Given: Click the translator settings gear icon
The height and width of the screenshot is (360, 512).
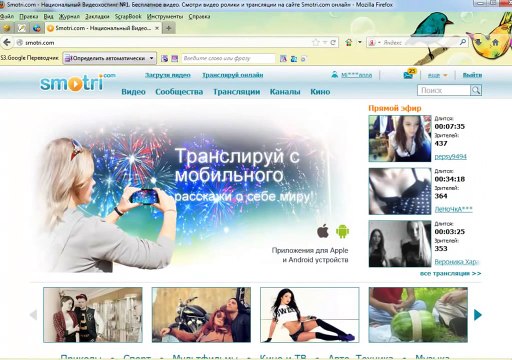Looking at the screenshot, I should click(x=303, y=59).
